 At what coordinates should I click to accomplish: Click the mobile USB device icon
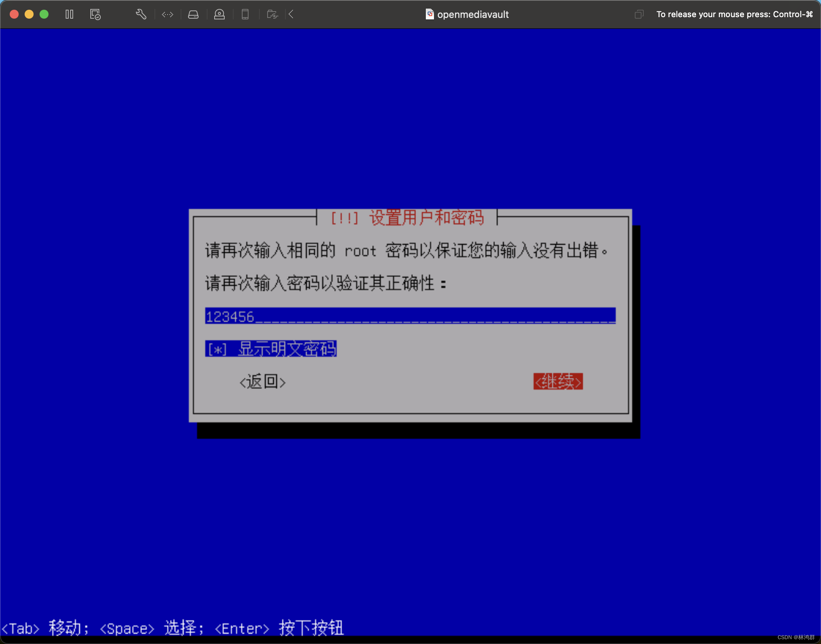point(245,14)
